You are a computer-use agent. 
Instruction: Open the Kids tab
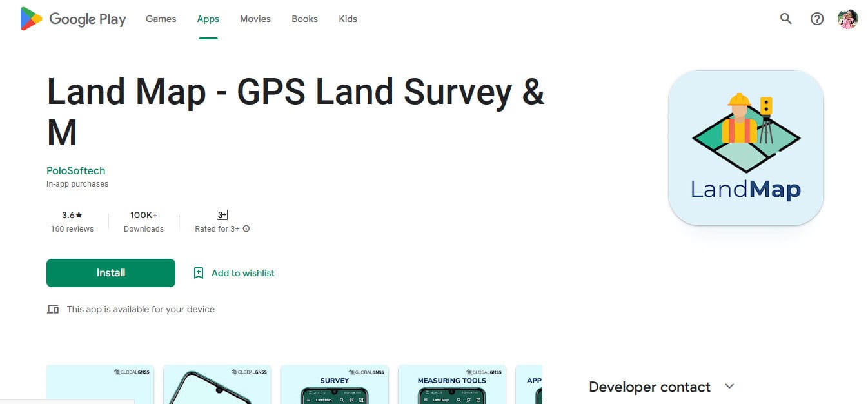pos(348,19)
